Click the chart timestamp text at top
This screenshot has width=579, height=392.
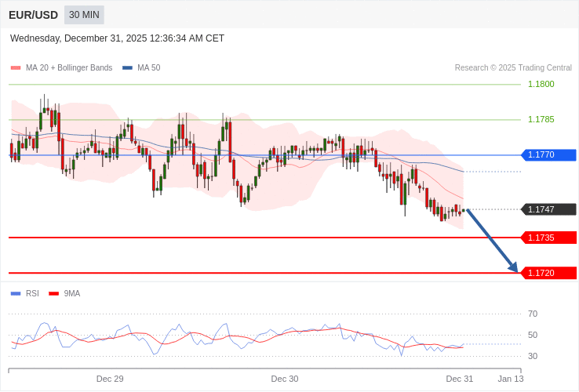tap(118, 38)
